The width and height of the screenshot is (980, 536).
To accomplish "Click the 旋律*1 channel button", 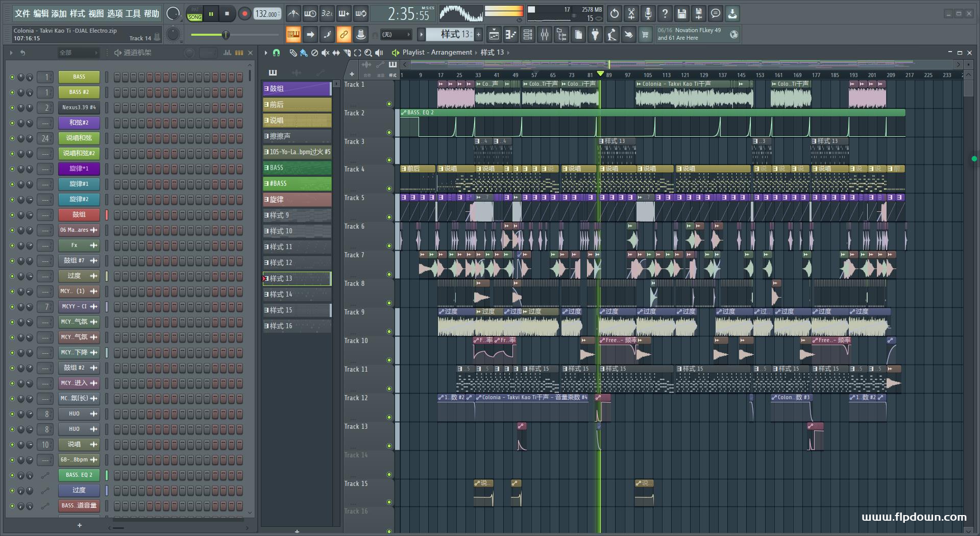I will (79, 169).
